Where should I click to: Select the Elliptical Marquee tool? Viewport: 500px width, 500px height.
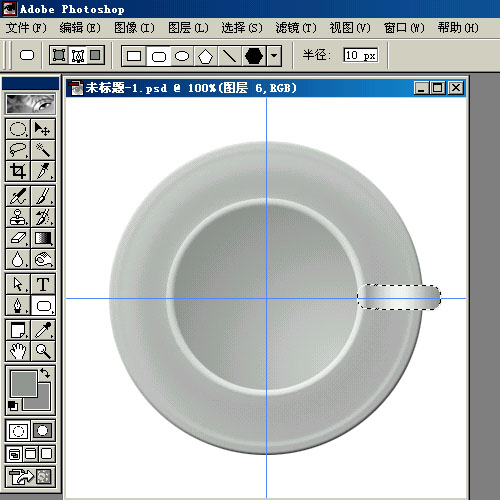click(x=18, y=129)
